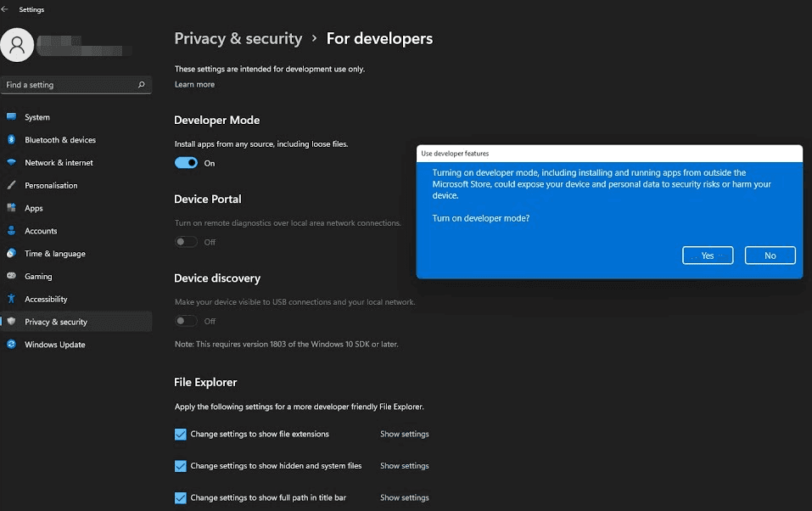Click the 'File Explorer' section heading
Image resolution: width=812 pixels, height=511 pixels.
point(205,383)
